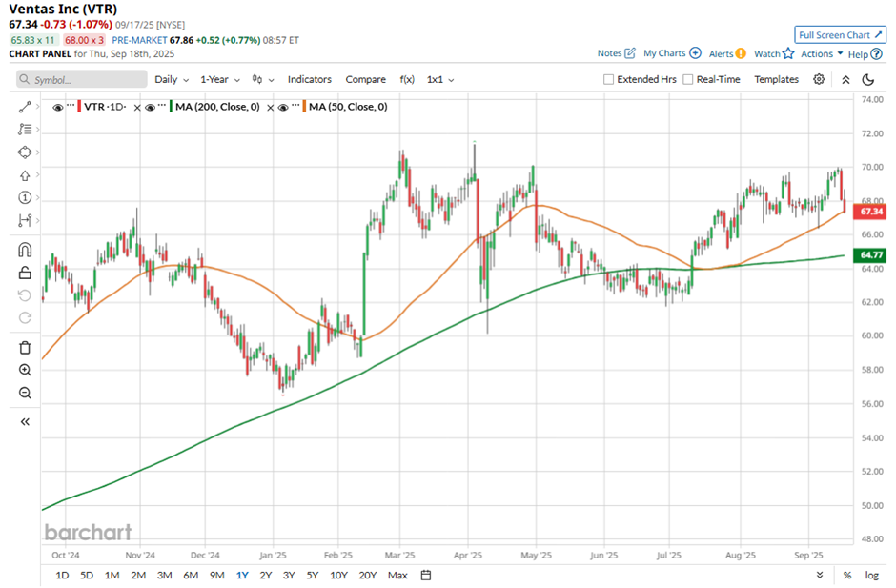Image resolution: width=896 pixels, height=588 pixels.
Task: Open the Daily frequency dropdown
Action: [x=172, y=79]
